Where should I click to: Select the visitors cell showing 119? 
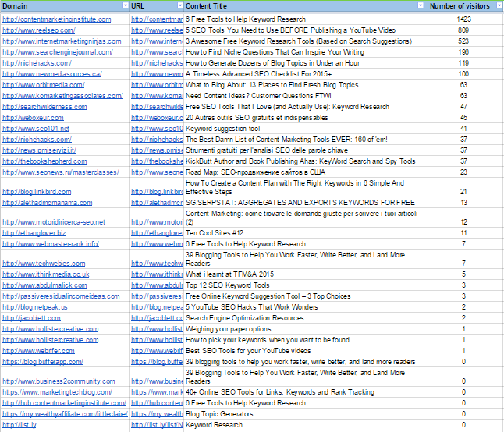[x=463, y=63]
